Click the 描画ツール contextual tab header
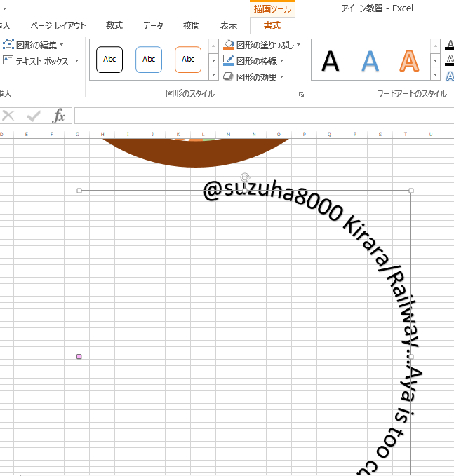The height and width of the screenshot is (476, 454). [x=272, y=9]
